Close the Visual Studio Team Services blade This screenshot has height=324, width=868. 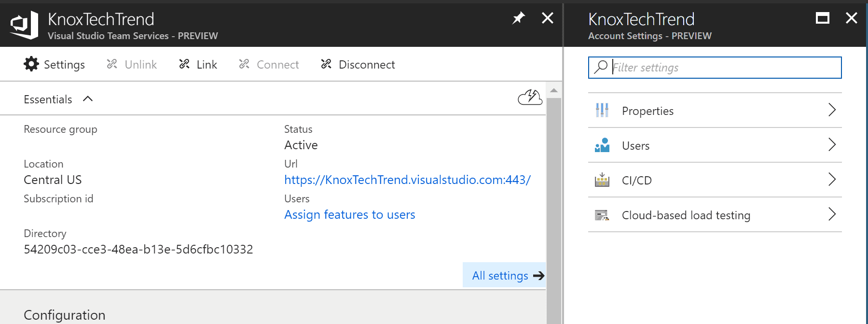tap(548, 18)
